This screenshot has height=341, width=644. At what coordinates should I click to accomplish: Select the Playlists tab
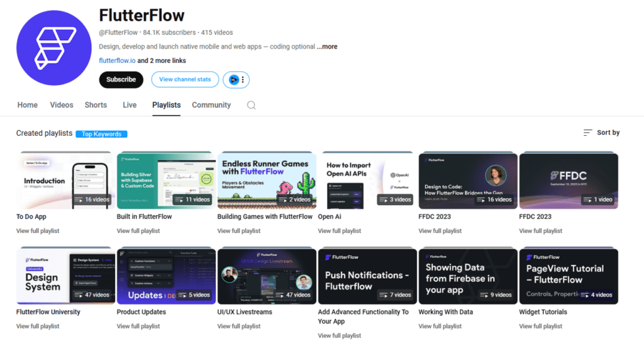[166, 105]
